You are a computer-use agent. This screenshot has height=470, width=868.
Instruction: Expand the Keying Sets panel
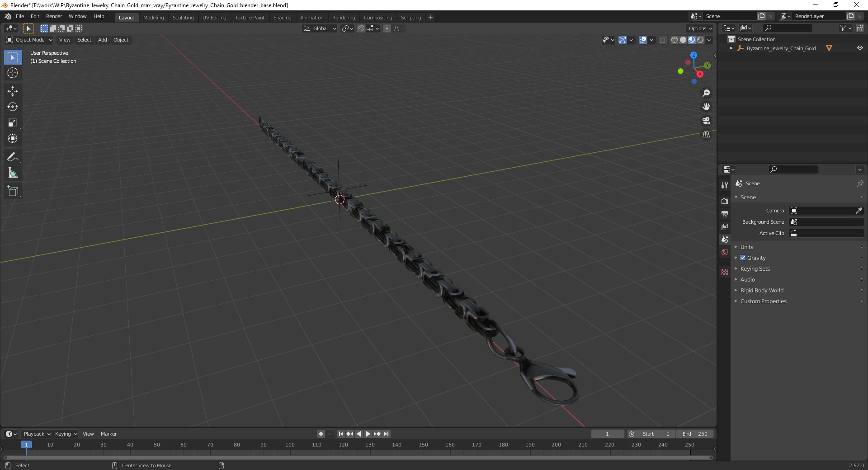755,268
